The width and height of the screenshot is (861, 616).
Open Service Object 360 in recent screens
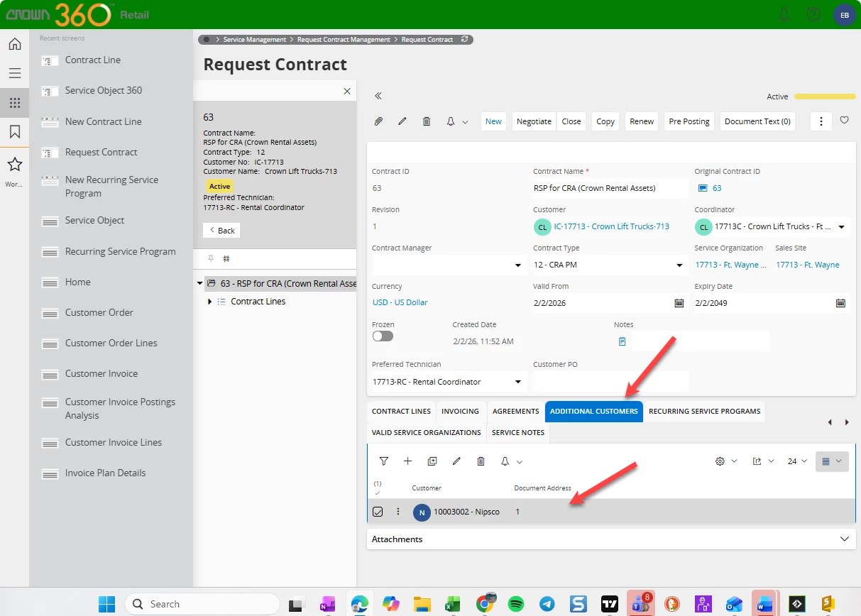click(x=104, y=91)
